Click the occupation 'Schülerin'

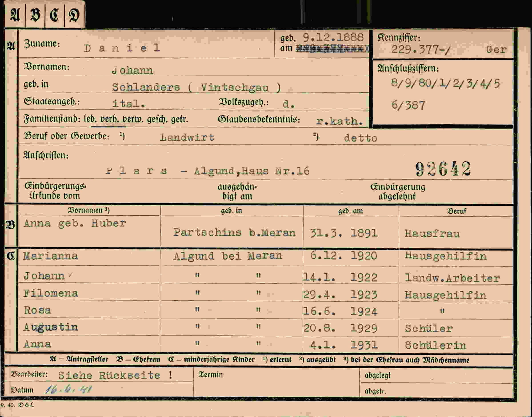pos(436,346)
